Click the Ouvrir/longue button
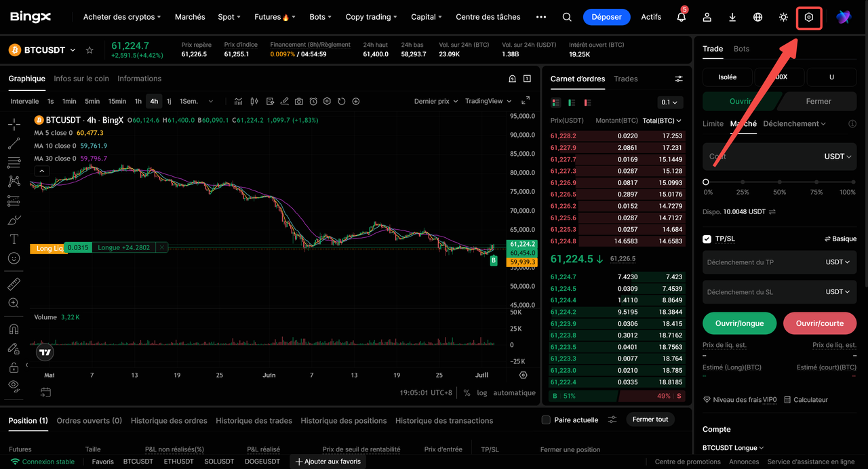This screenshot has height=469, width=868. pyautogui.click(x=739, y=323)
